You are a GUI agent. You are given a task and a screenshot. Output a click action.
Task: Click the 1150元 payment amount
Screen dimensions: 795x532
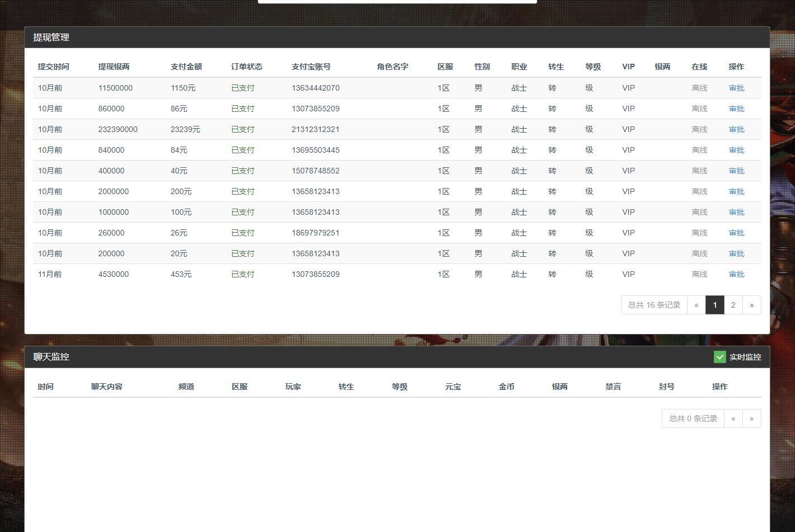(183, 88)
